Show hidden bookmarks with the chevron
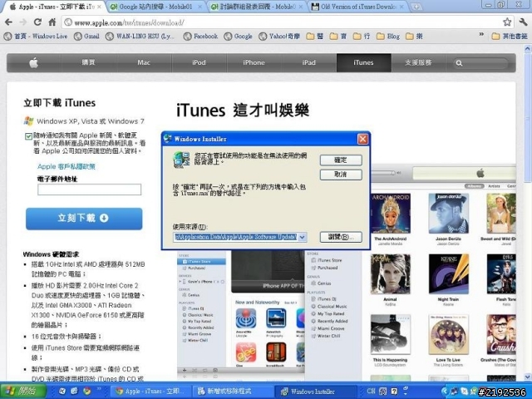Screen dimensions: 532x399 pyautogui.click(x=481, y=35)
